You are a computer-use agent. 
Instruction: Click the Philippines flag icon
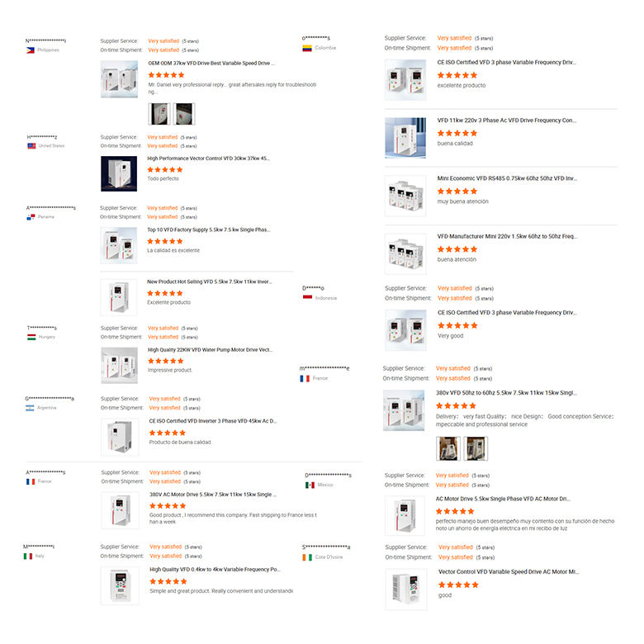31,50
